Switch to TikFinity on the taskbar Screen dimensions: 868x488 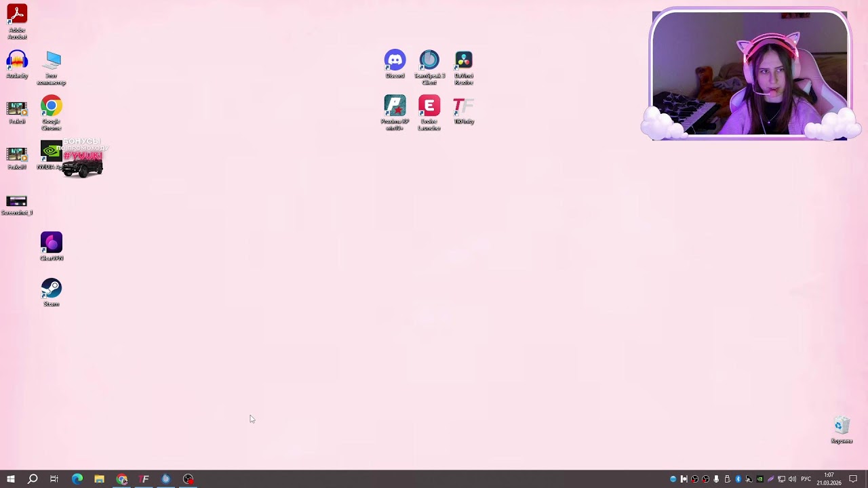pyautogui.click(x=144, y=479)
